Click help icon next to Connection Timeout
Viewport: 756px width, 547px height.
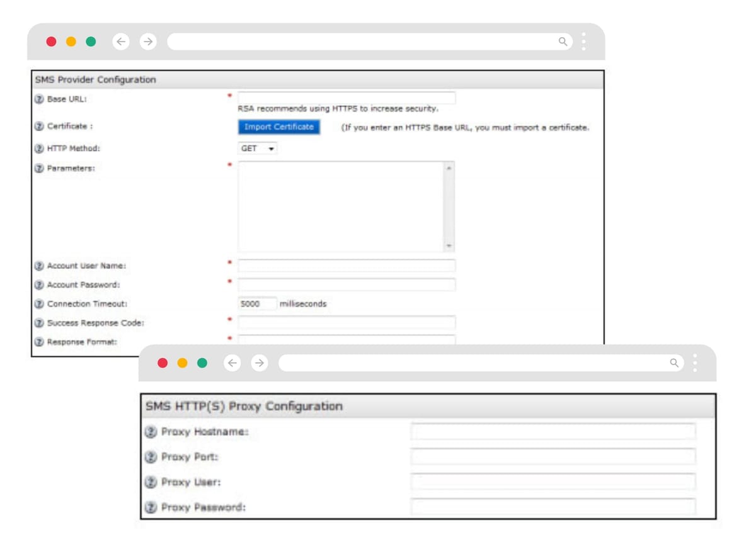[39, 305]
